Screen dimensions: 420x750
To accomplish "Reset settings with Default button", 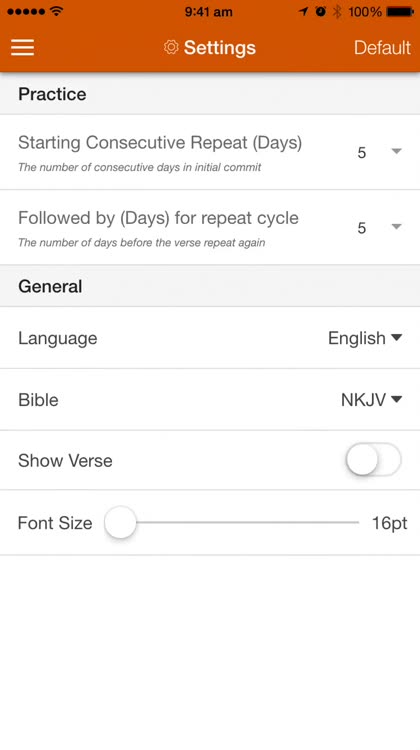I will 382,47.
